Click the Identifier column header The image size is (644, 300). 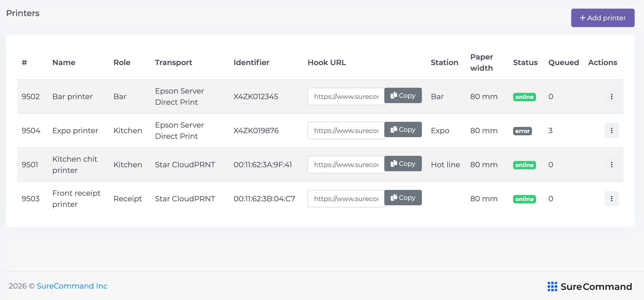click(x=251, y=62)
